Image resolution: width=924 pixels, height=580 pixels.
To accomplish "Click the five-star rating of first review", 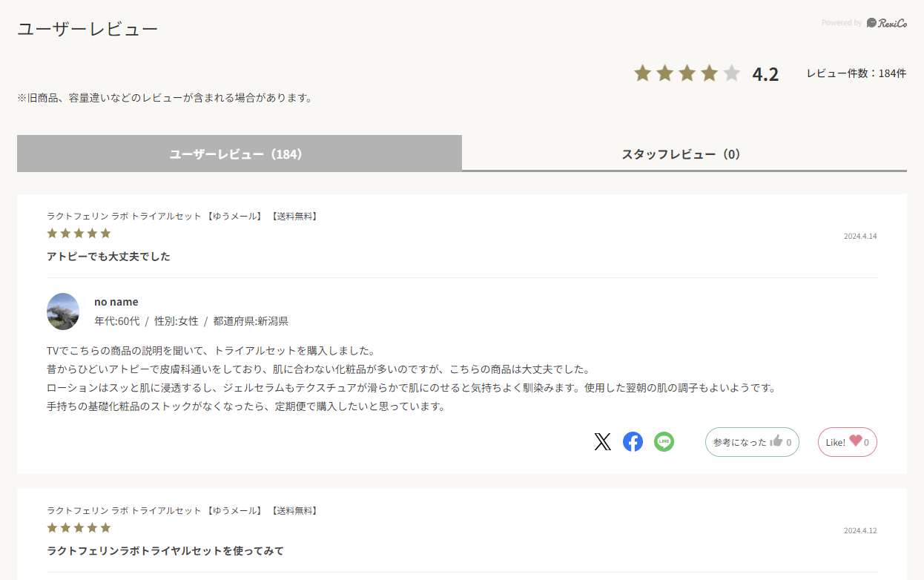I will tap(79, 234).
